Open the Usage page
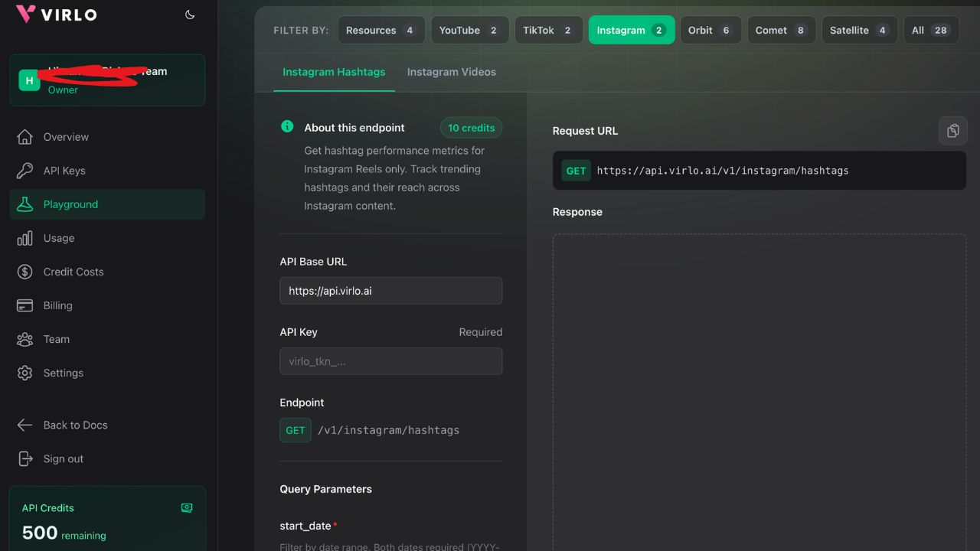Viewport: 980px width, 551px height. 107,238
